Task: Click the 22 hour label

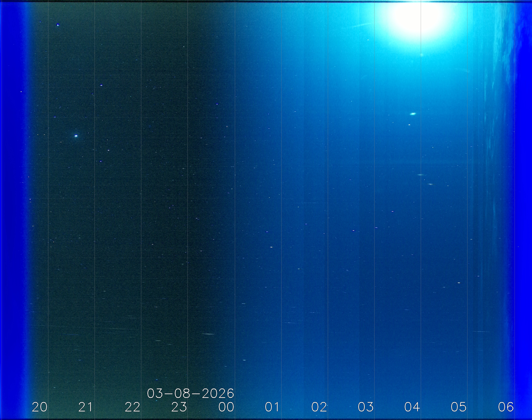Action: (132, 407)
